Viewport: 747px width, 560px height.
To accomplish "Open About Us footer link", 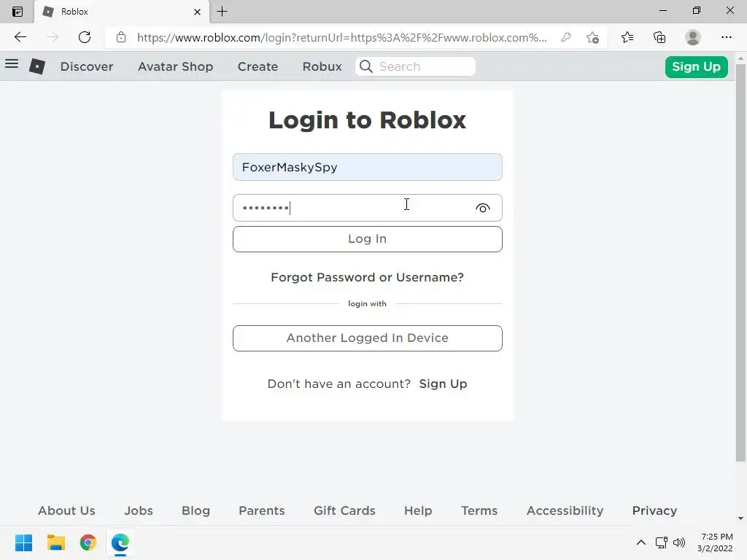I will [x=66, y=510].
